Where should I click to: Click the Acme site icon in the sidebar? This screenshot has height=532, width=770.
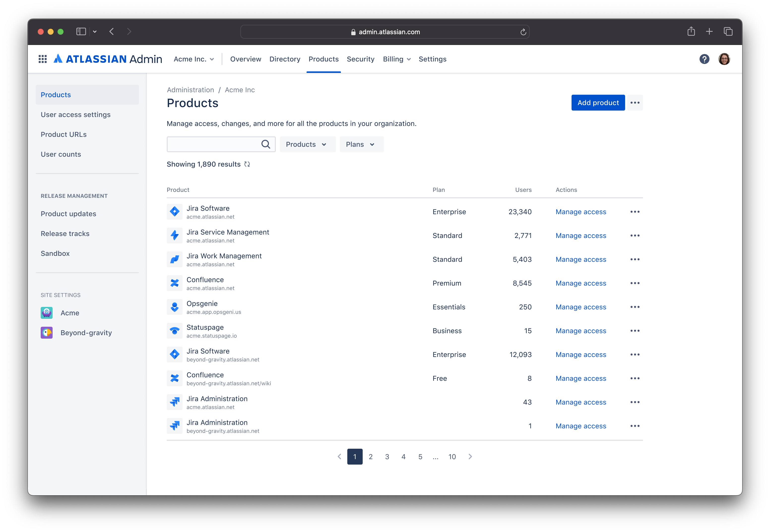click(46, 313)
